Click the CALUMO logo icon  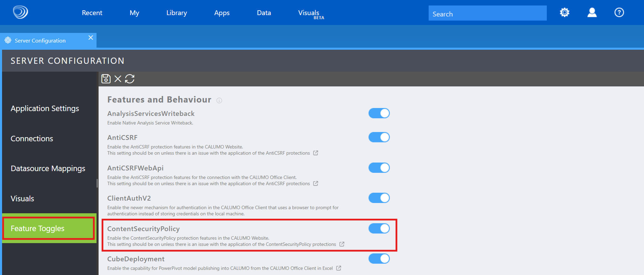[x=20, y=12]
